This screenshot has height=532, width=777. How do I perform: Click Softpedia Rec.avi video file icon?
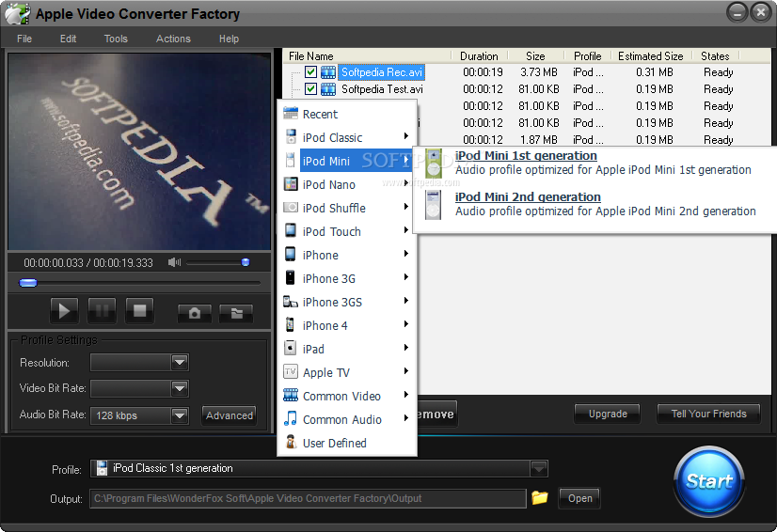[x=328, y=72]
